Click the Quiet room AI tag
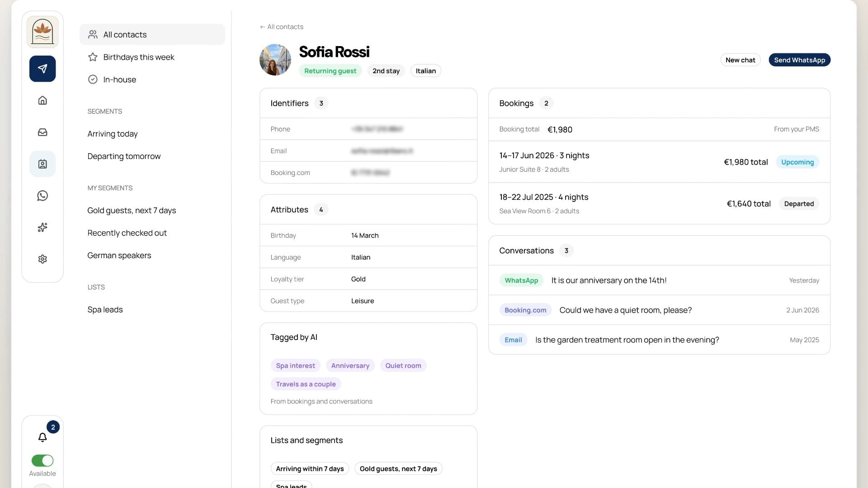 (403, 366)
